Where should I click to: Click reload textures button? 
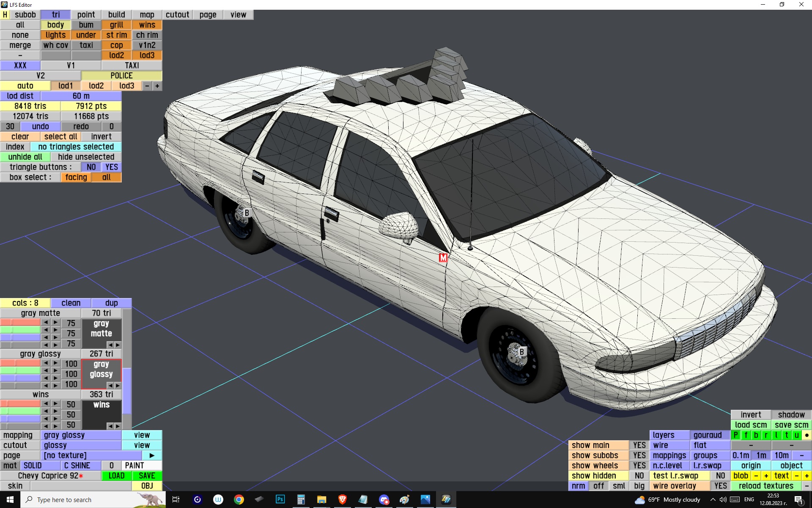[766, 486]
